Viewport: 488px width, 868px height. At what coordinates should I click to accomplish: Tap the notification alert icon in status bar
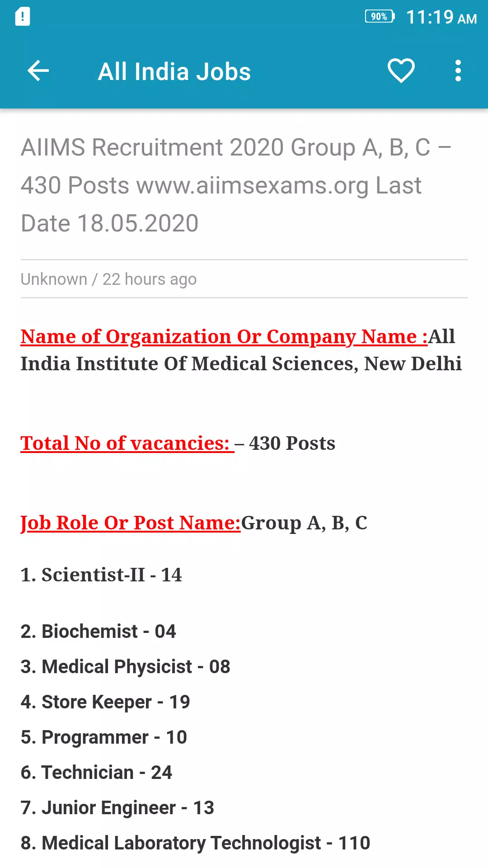tap(23, 17)
